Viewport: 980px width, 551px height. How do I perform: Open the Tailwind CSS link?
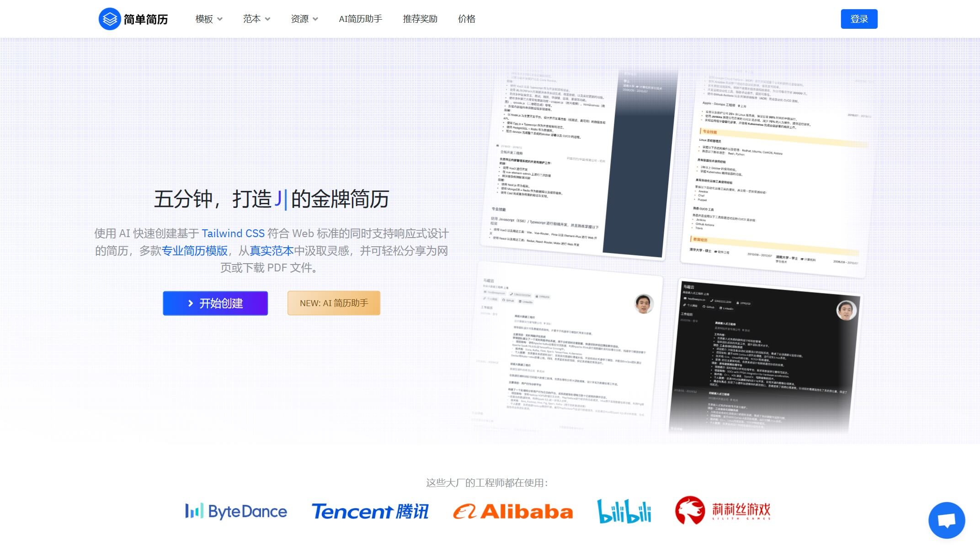[x=234, y=233]
